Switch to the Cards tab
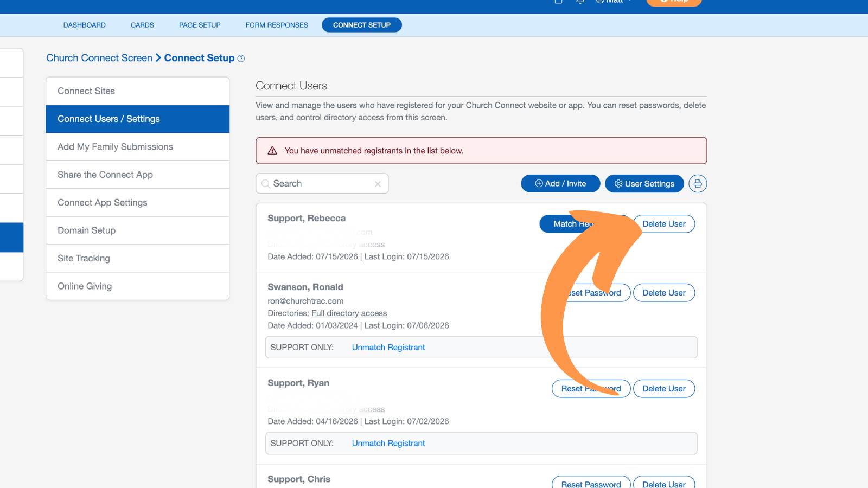This screenshot has height=488, width=868. pyautogui.click(x=142, y=25)
